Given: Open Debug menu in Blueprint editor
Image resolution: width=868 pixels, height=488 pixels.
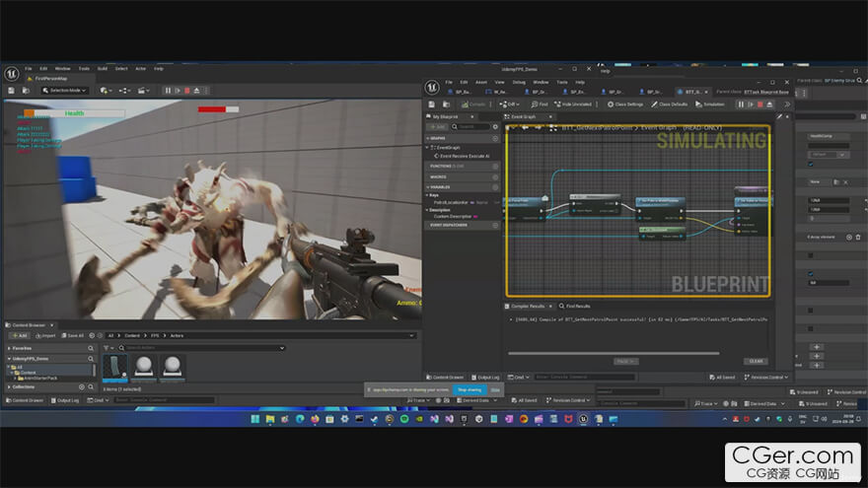Looking at the screenshot, I should [x=519, y=82].
